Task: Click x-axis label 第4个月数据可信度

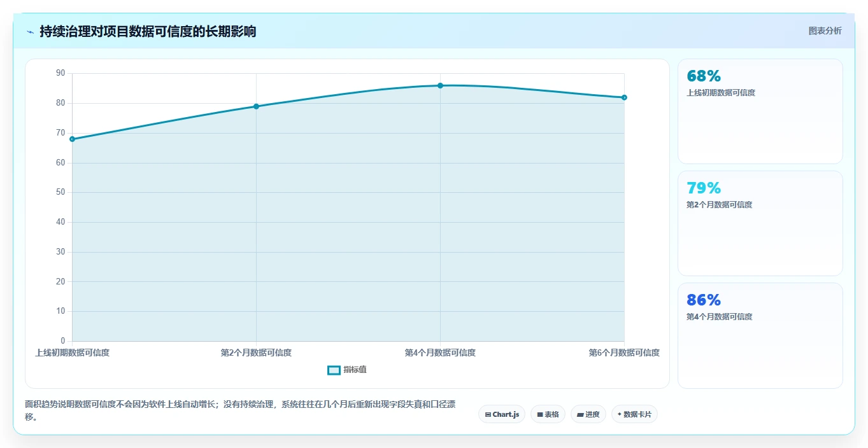Action: (x=440, y=353)
